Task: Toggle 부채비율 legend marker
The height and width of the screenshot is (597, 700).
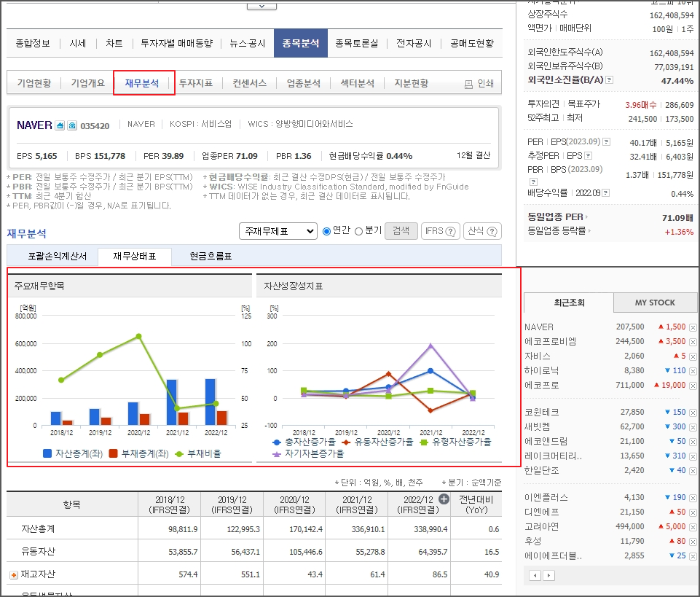Action: point(179,454)
